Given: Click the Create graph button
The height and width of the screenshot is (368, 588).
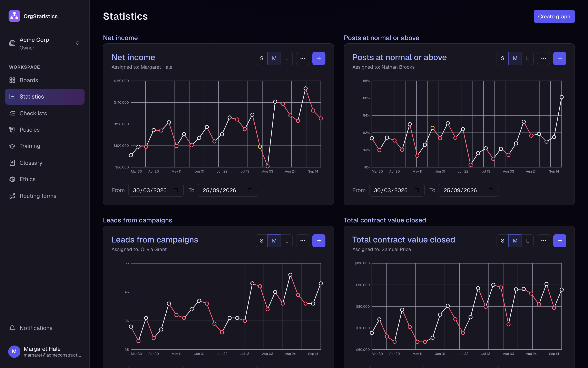Looking at the screenshot, I should 554,16.
